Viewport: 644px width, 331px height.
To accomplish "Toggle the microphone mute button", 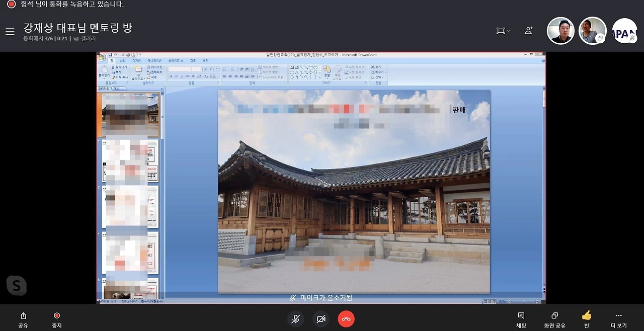I will click(x=296, y=319).
